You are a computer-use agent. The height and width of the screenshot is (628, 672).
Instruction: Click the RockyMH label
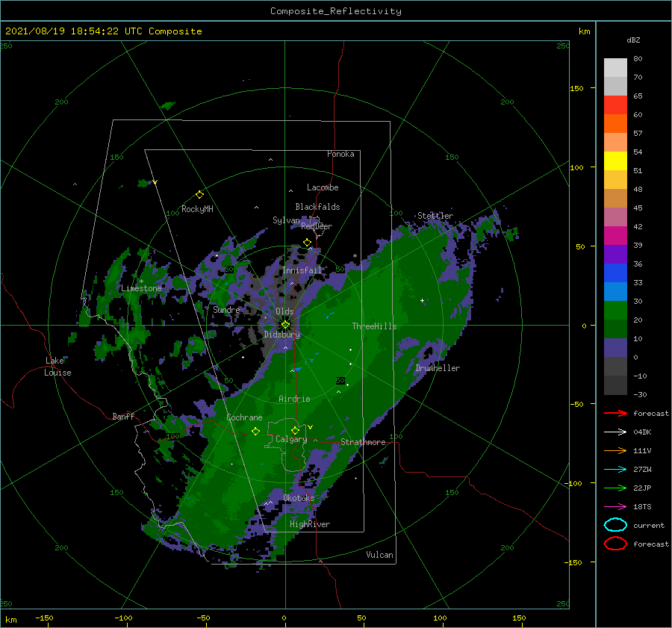coord(197,209)
